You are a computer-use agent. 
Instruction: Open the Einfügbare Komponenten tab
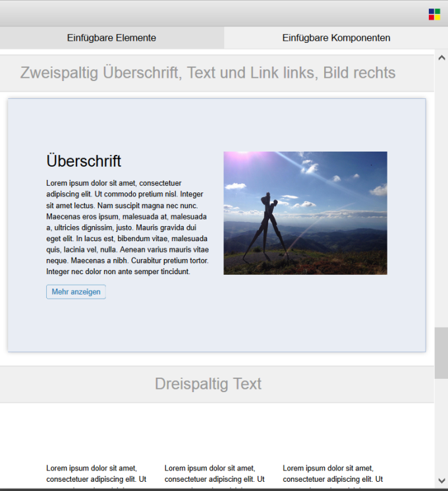pos(336,38)
